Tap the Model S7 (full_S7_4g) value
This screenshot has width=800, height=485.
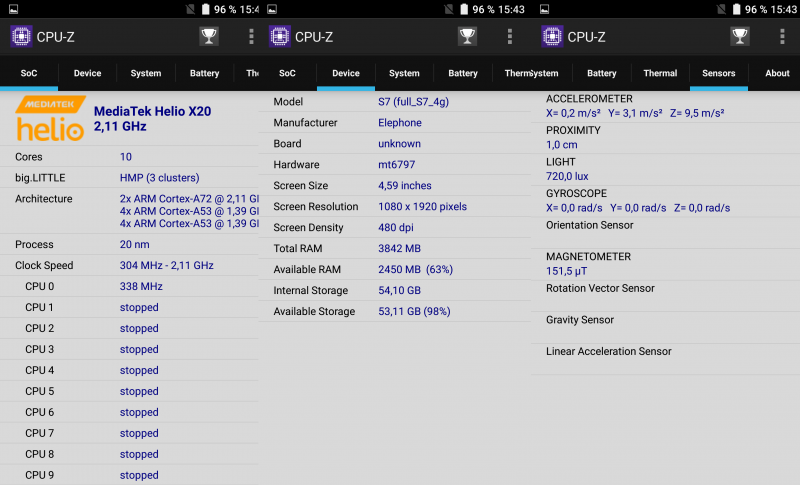pyautogui.click(x=413, y=102)
